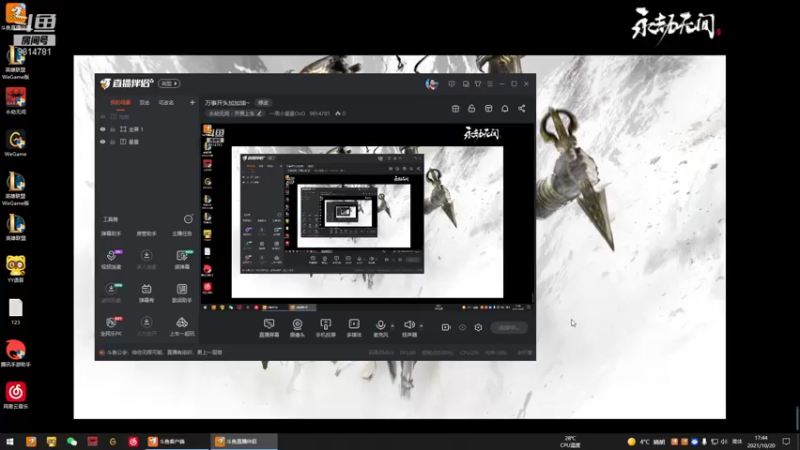Open the layout panel icon above preview
Image resolution: width=800 pixels, height=450 pixels.
[488, 109]
